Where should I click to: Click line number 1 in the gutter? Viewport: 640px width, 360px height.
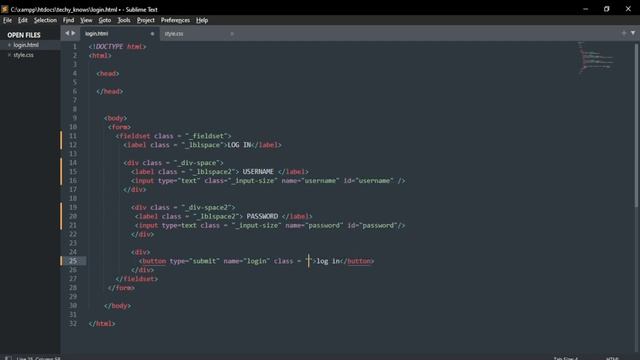tap(75, 47)
